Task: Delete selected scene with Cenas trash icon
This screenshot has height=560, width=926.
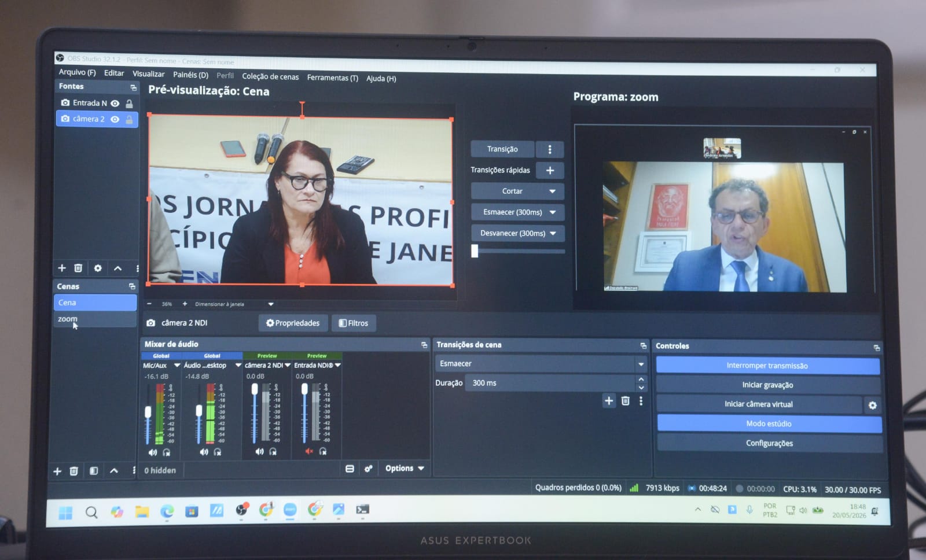Action: click(74, 471)
